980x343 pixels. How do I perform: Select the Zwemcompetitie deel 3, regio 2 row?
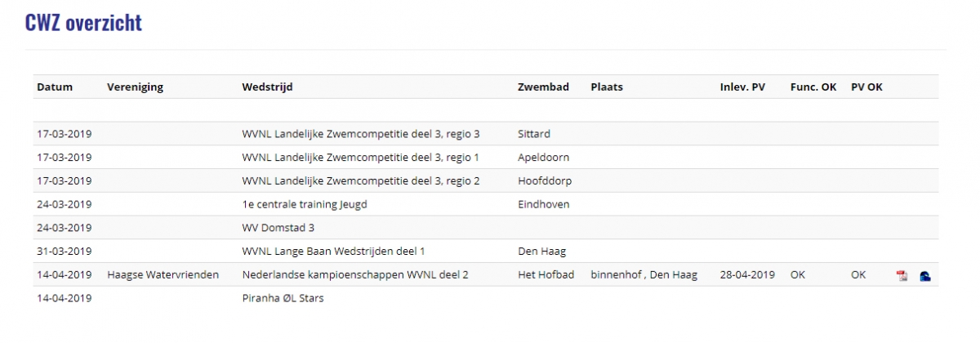pyautogui.click(x=360, y=180)
